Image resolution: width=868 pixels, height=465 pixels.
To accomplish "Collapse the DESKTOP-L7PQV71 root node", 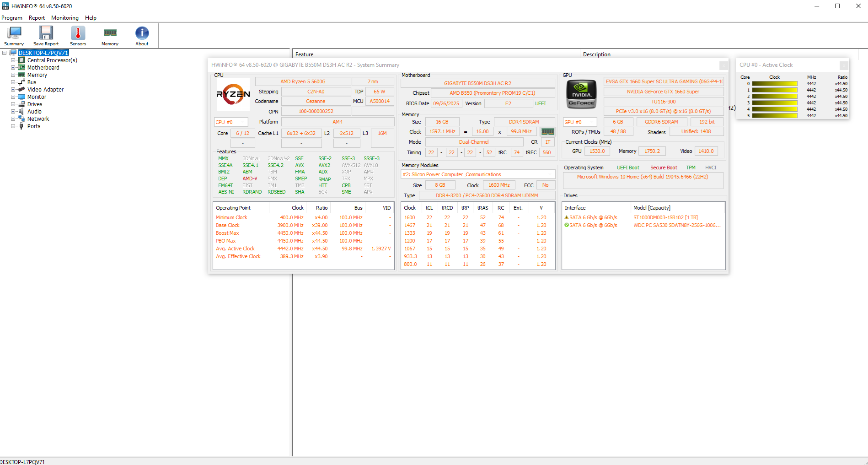I will pyautogui.click(x=5, y=53).
